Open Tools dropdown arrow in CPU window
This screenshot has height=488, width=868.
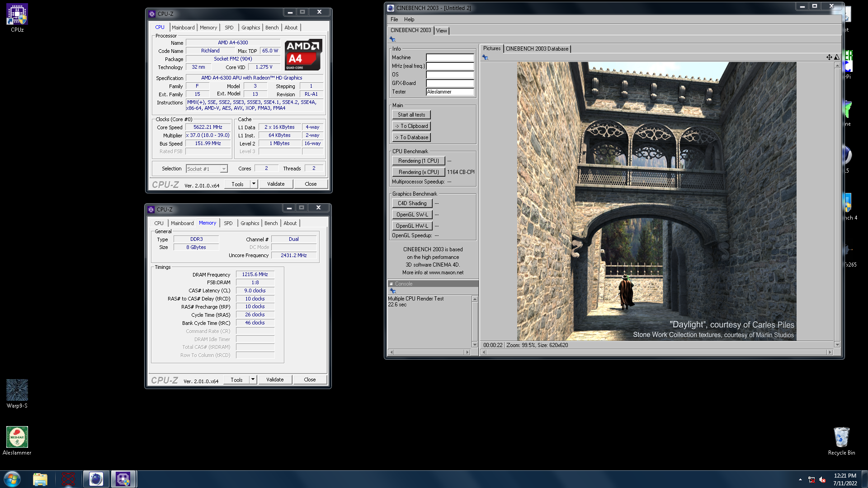point(254,184)
